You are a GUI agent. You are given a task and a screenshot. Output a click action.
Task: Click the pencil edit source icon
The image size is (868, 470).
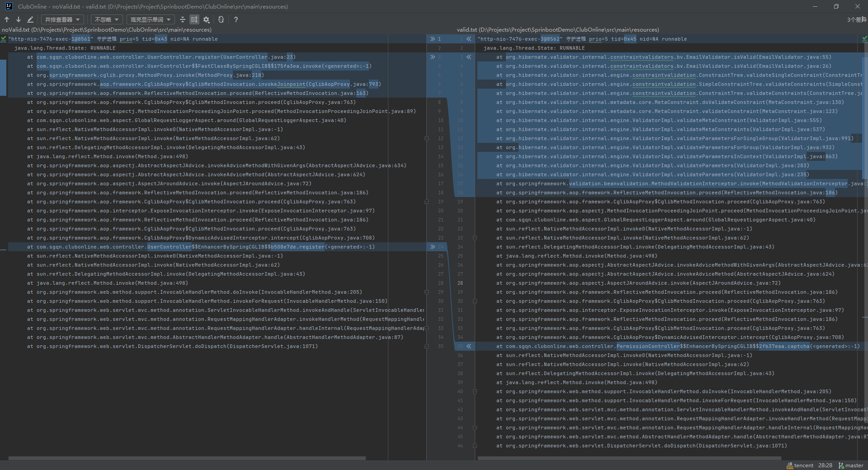pos(30,19)
